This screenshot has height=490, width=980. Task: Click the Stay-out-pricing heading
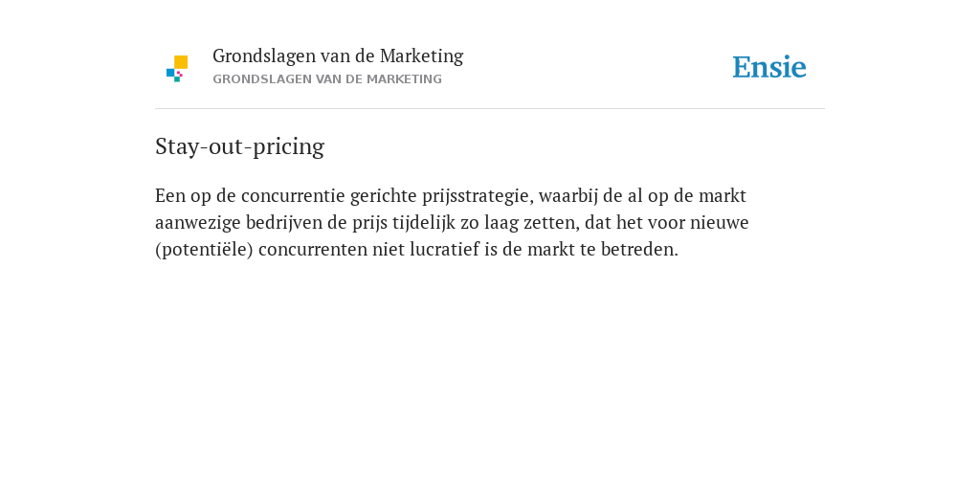coord(239,146)
